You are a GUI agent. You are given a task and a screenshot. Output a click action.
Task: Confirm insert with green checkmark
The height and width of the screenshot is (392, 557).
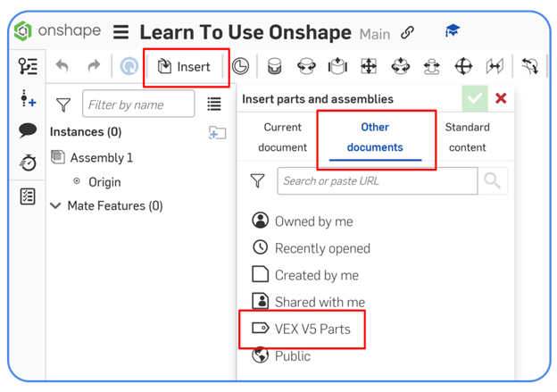pyautogui.click(x=474, y=98)
